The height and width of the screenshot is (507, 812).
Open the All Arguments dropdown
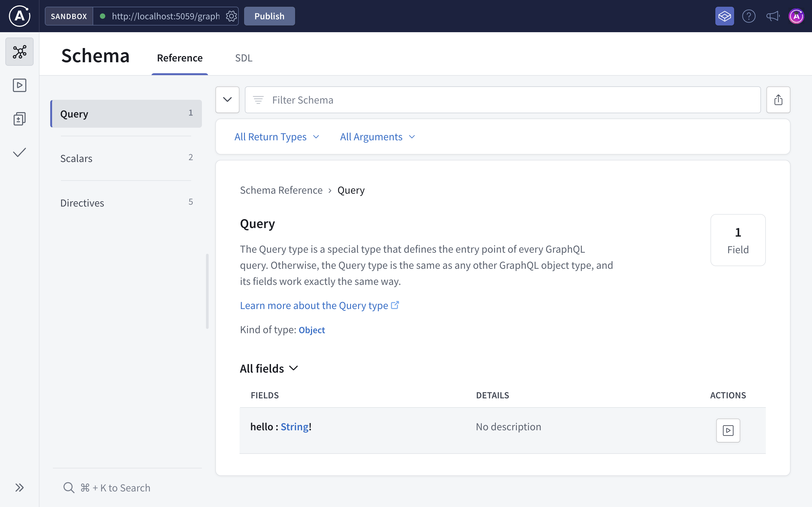click(x=377, y=137)
